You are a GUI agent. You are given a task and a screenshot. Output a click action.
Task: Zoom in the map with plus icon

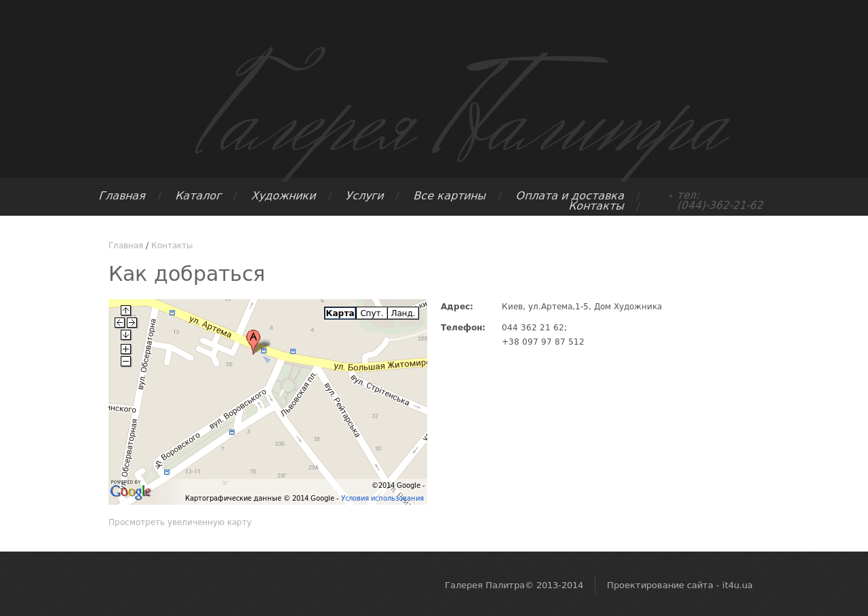125,349
